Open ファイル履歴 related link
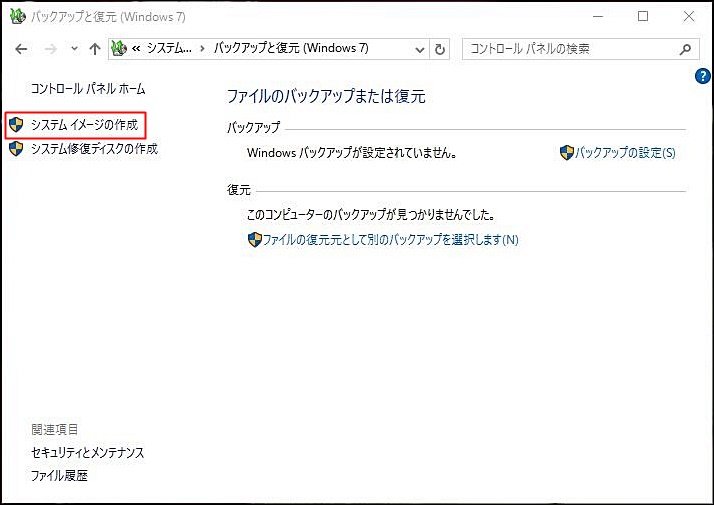The image size is (714, 505). tap(59, 476)
